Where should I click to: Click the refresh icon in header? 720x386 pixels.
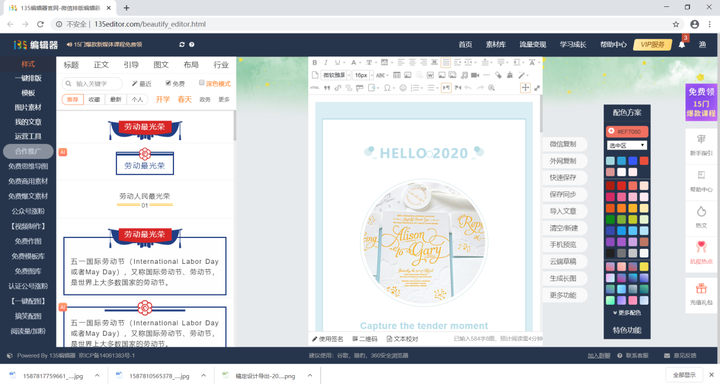182,45
